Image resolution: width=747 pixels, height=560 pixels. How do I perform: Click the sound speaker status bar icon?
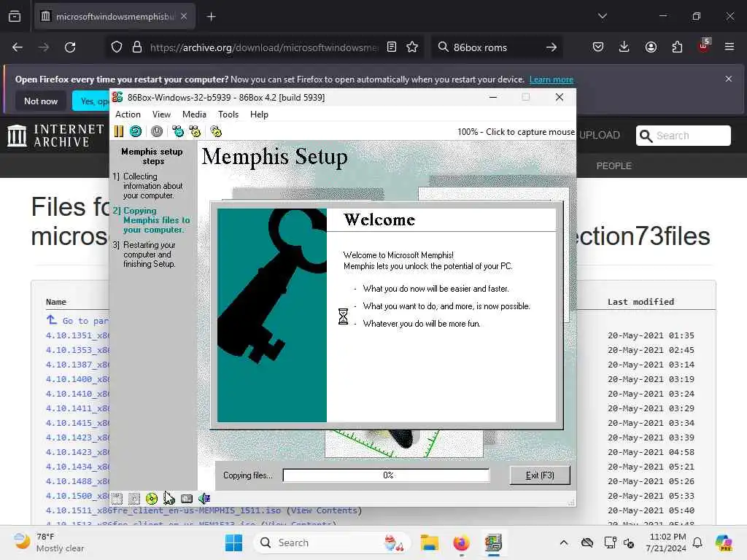click(204, 499)
